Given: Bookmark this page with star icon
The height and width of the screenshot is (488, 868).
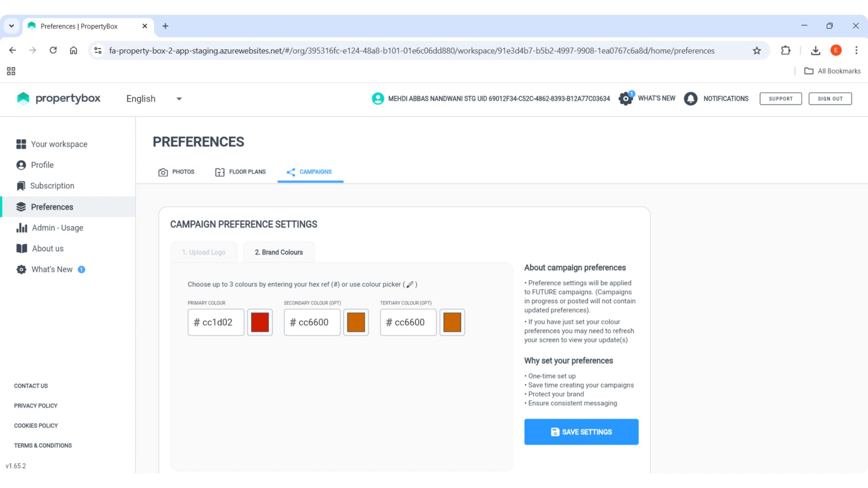Looking at the screenshot, I should click(x=757, y=51).
